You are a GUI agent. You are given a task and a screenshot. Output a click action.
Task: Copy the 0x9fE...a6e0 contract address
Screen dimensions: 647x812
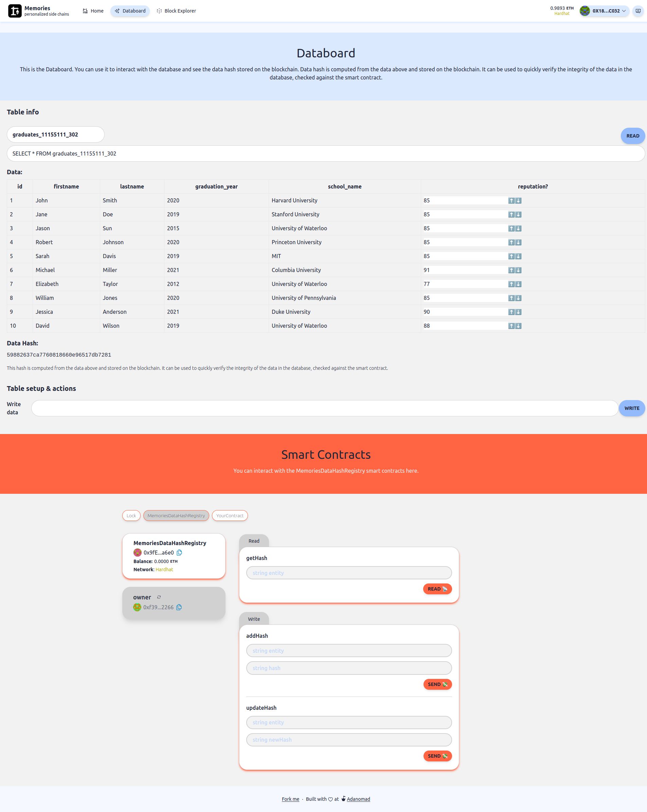coord(179,553)
